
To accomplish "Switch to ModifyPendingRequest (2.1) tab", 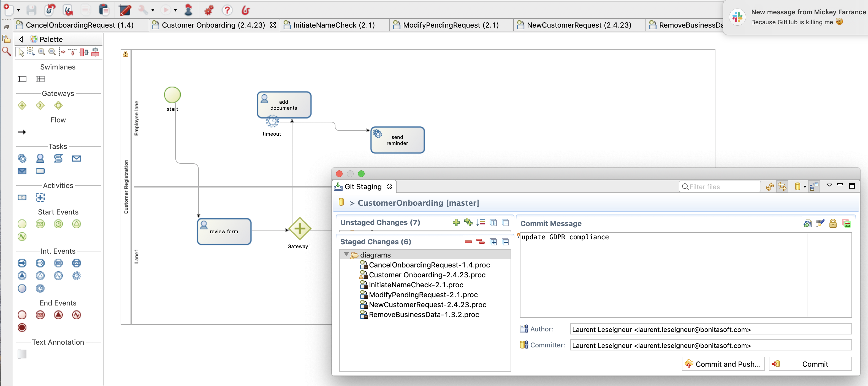I will pyautogui.click(x=451, y=25).
